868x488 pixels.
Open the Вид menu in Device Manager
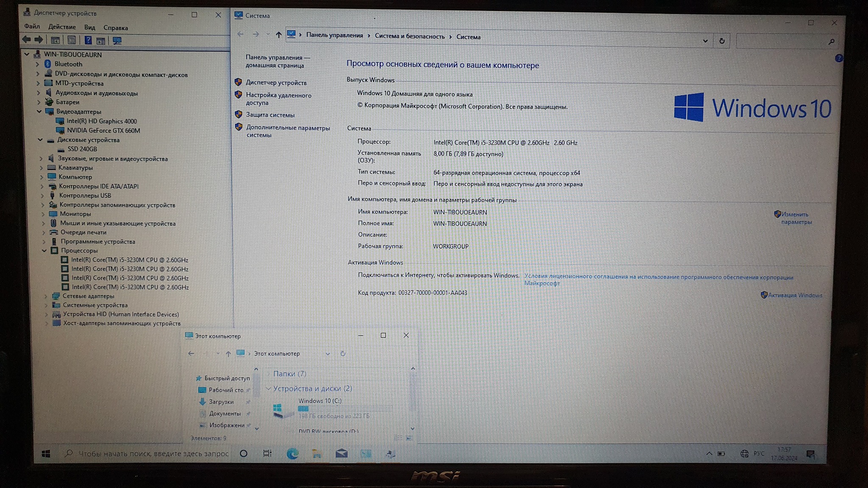point(89,27)
